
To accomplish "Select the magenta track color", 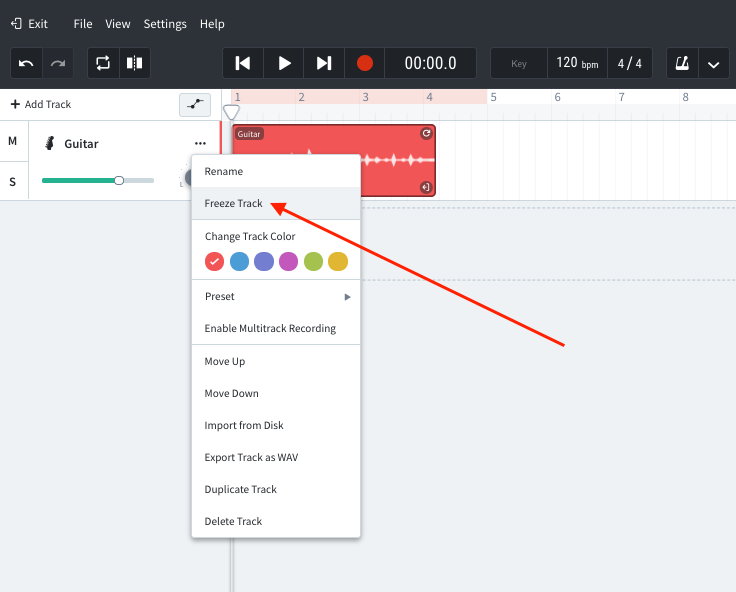I will [289, 261].
